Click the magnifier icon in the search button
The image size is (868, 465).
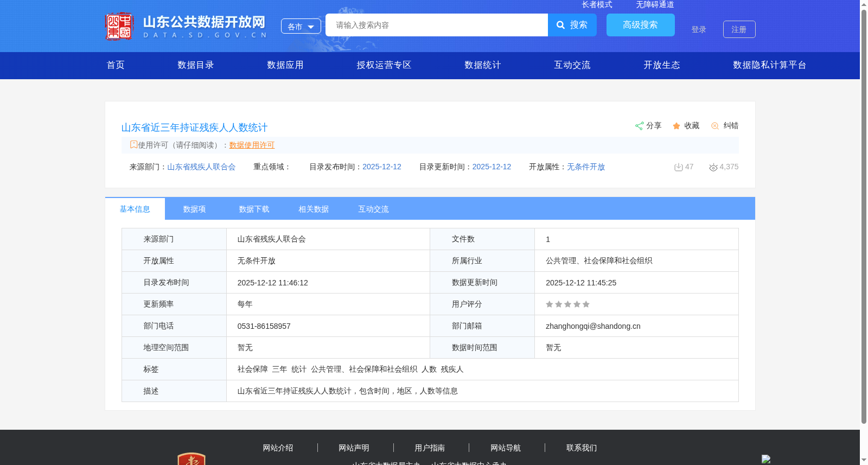pyautogui.click(x=561, y=25)
